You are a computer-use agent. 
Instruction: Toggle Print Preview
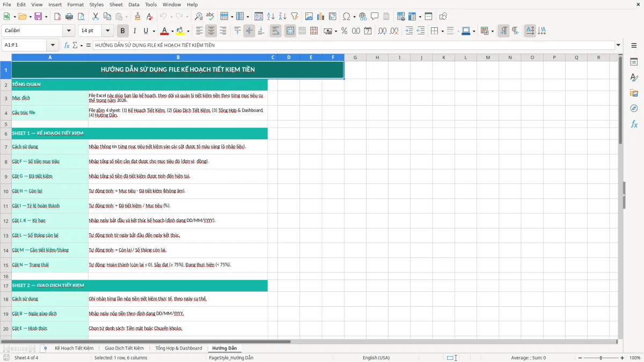[81, 17]
